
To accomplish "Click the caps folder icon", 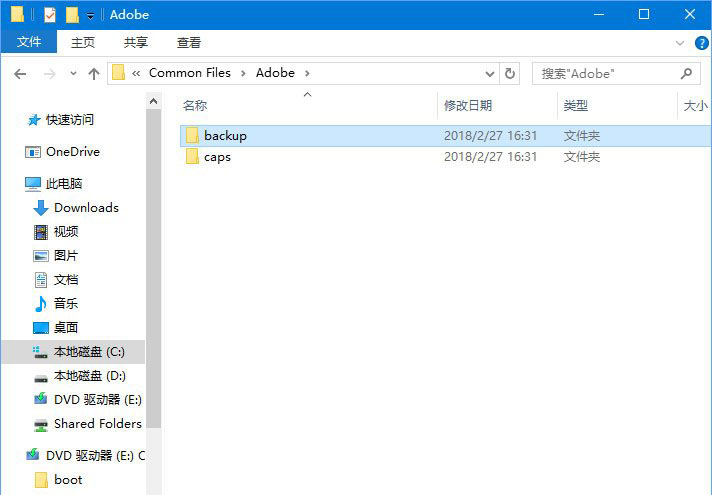I will [192, 156].
